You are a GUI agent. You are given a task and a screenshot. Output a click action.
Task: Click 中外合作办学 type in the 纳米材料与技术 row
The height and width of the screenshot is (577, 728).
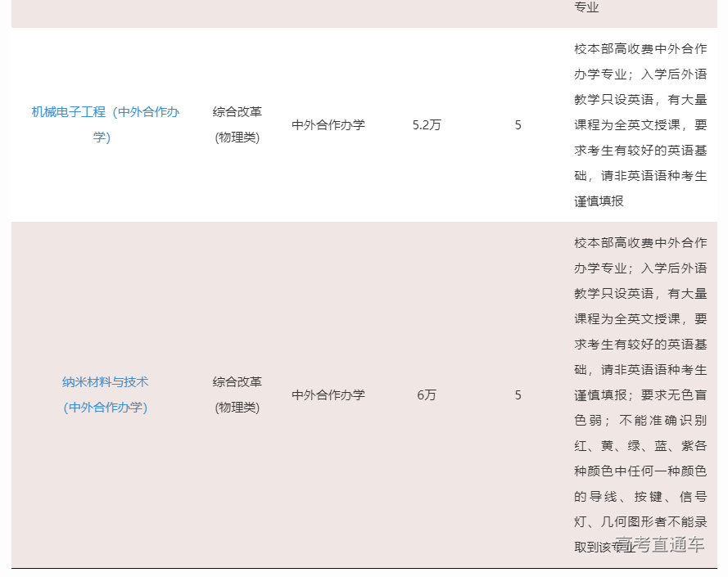(x=328, y=395)
